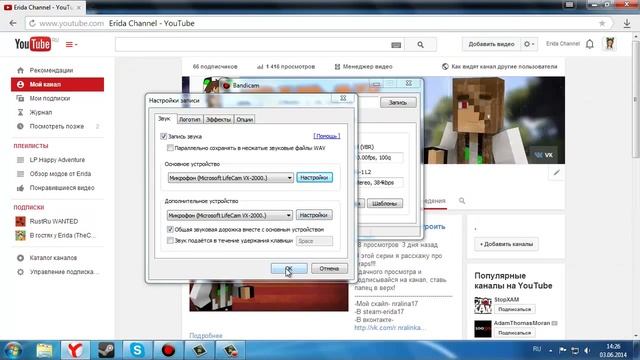640x360 pixels.
Task: Open the RustRu WANTED subscription
Action: point(53,221)
